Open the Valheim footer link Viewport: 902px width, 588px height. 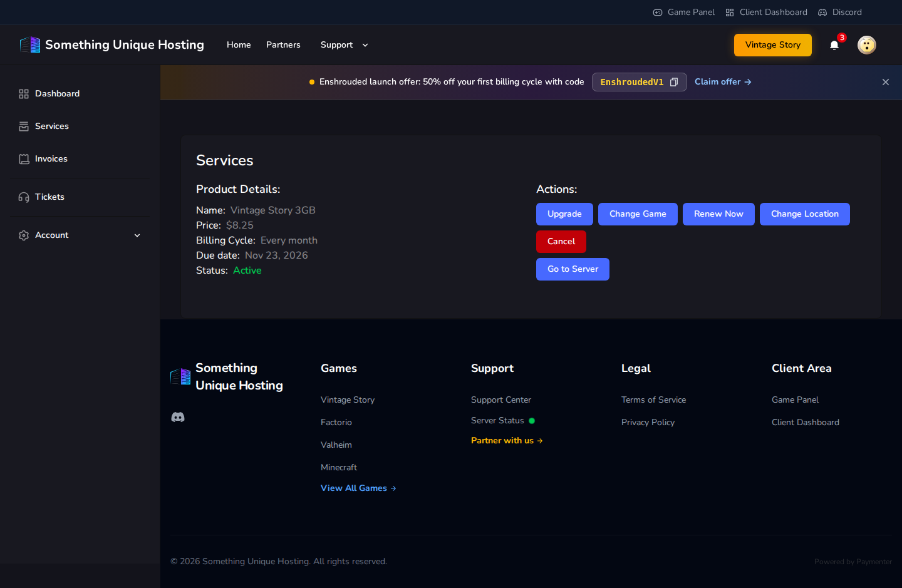[336, 445]
